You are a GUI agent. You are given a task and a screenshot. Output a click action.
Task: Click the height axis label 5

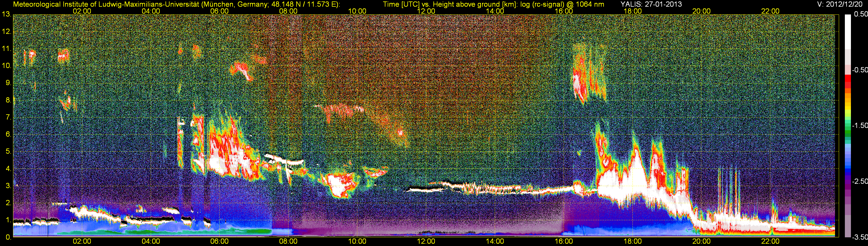[8, 152]
